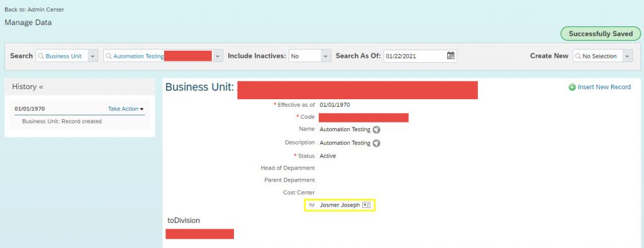The width and height of the screenshot is (644, 248).
Task: Click green plus icon for Insert New Record
Action: 572,87
